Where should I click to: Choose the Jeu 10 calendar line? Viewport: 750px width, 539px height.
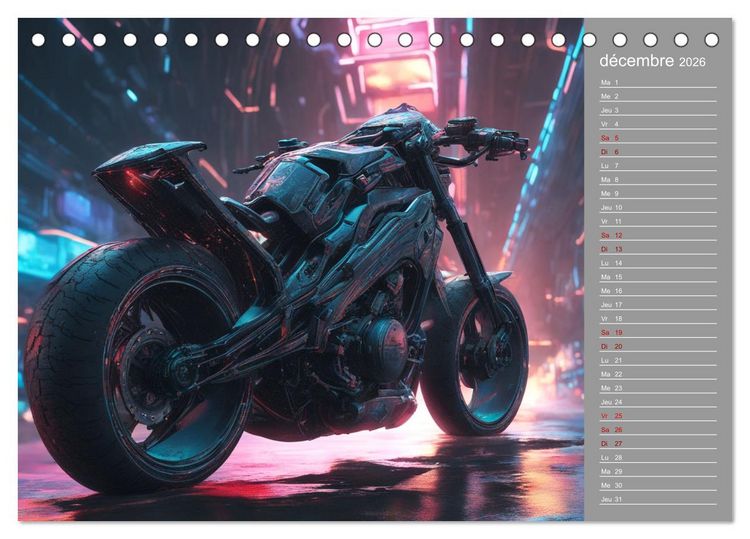pos(658,207)
